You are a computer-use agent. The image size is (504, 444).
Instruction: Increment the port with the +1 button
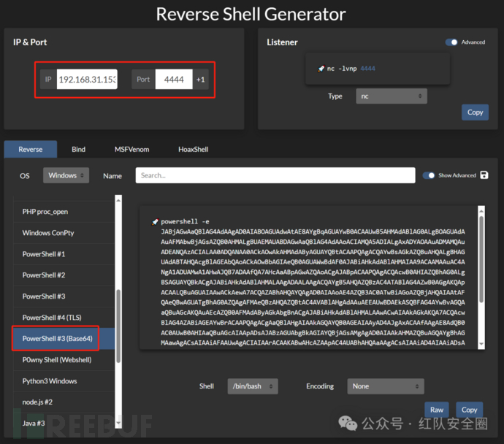pyautogui.click(x=201, y=80)
